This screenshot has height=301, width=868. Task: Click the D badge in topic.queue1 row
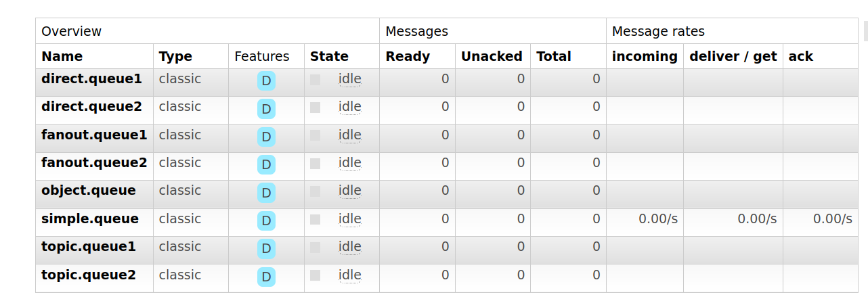click(266, 249)
